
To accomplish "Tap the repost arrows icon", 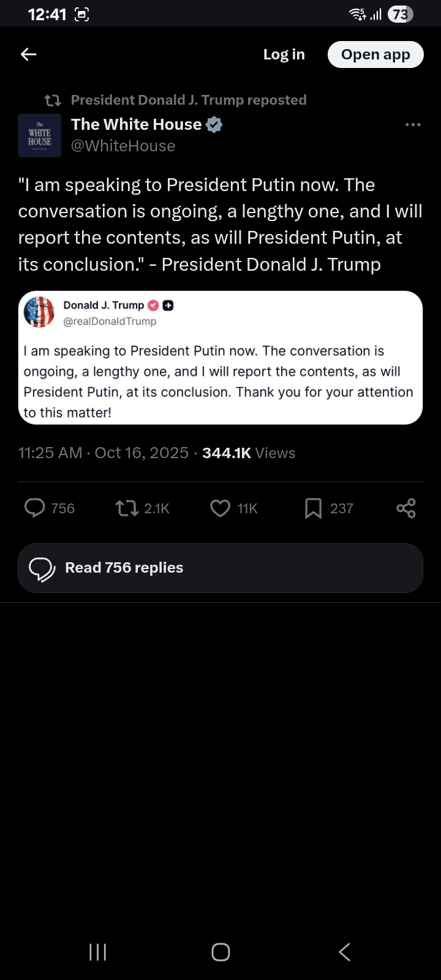I will pyautogui.click(x=127, y=508).
